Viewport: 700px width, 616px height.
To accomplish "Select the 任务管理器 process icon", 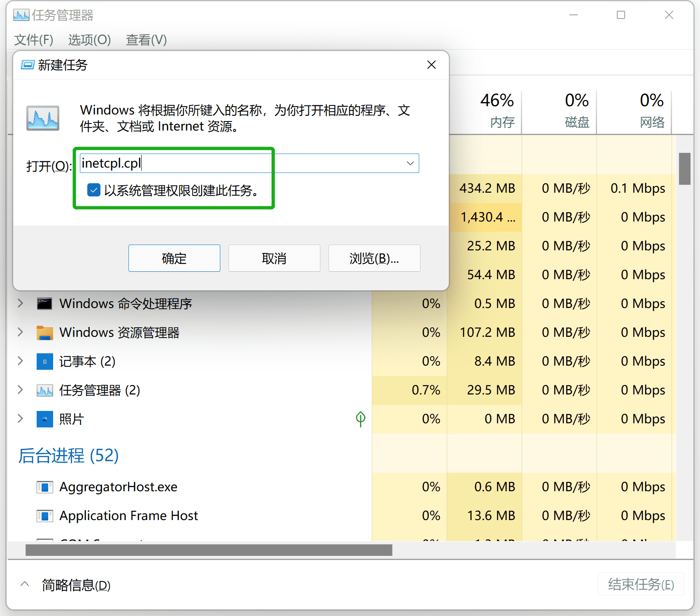I will click(44, 390).
